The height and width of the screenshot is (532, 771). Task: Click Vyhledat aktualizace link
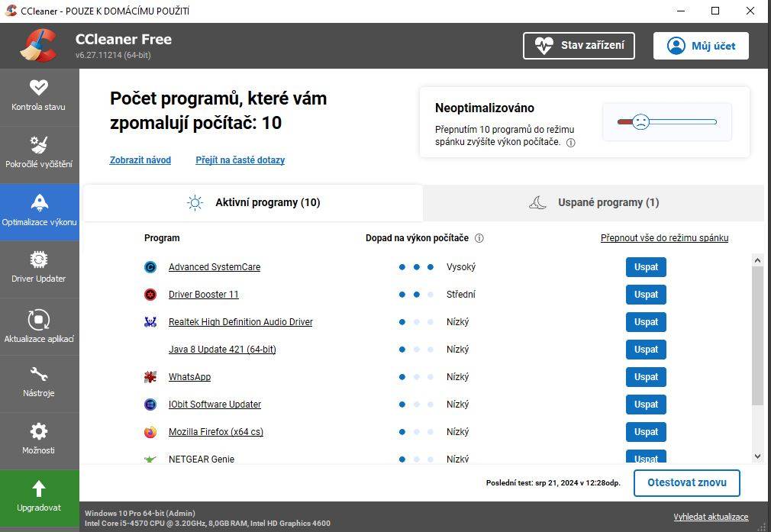point(711,517)
